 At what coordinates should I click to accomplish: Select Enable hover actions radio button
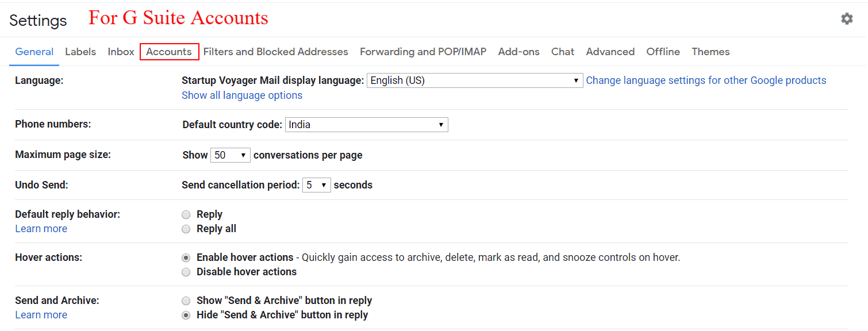click(186, 257)
